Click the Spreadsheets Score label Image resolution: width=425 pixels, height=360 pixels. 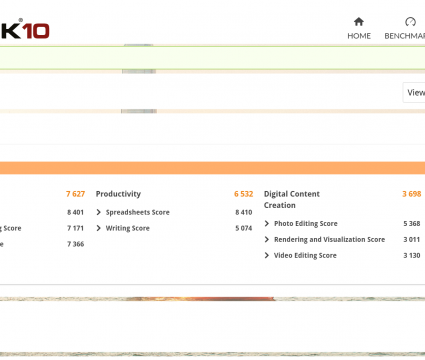tap(138, 212)
